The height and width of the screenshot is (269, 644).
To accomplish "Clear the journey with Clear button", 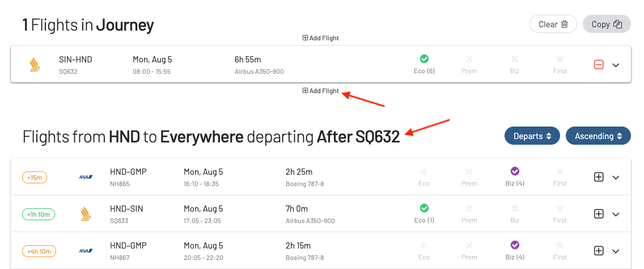I will point(553,24).
